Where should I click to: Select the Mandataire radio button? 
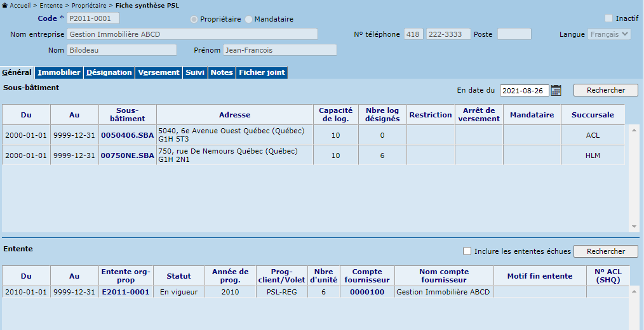point(248,19)
